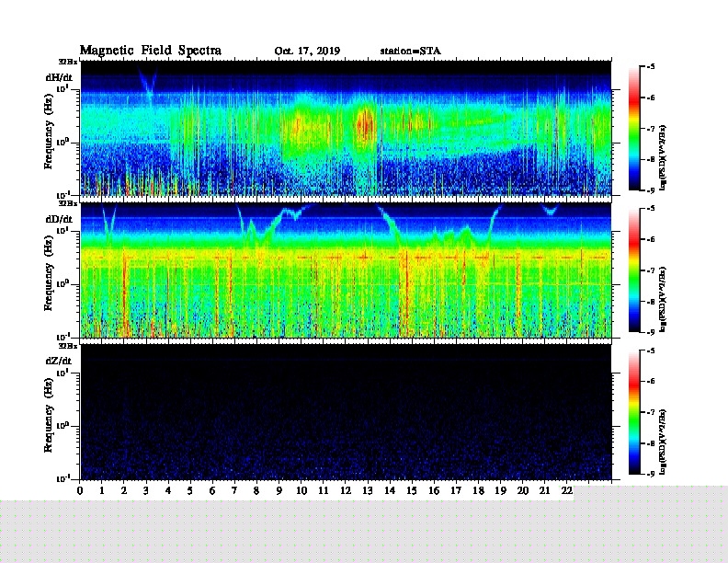Click hour label '6' on time axis
This screenshot has height=563, width=728.
212,490
